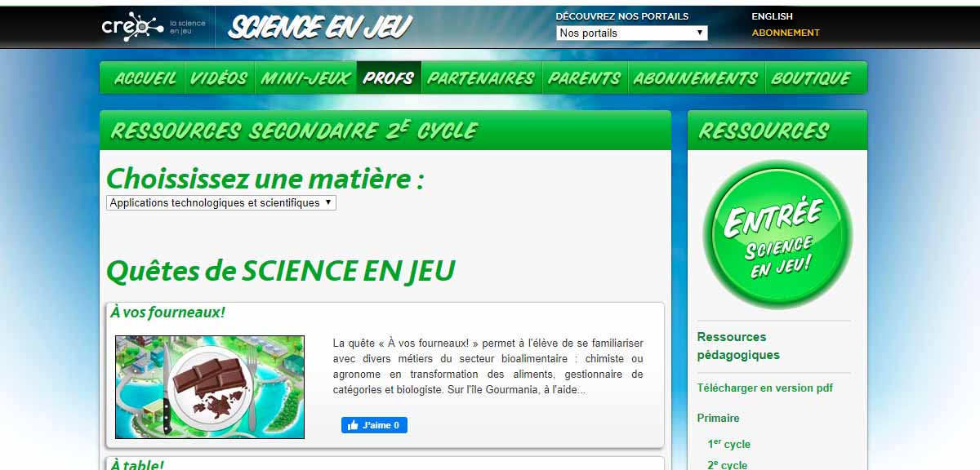Expand the subject dropdown Applications technologiques et scientifiques
The image size is (980, 470).
tap(221, 202)
